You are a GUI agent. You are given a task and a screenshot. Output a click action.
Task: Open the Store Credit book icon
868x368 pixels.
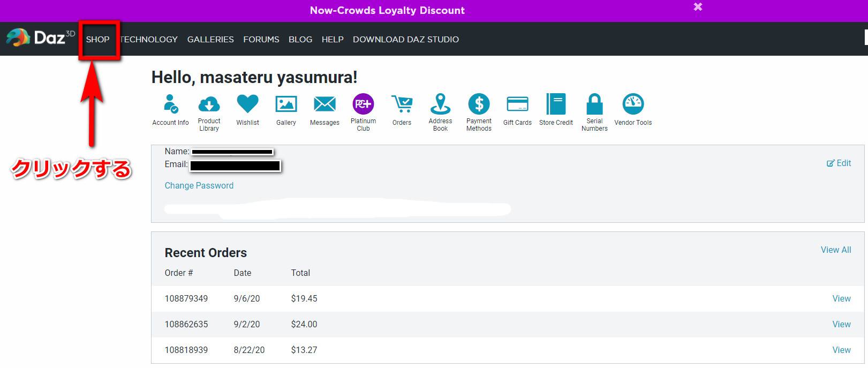tap(556, 104)
